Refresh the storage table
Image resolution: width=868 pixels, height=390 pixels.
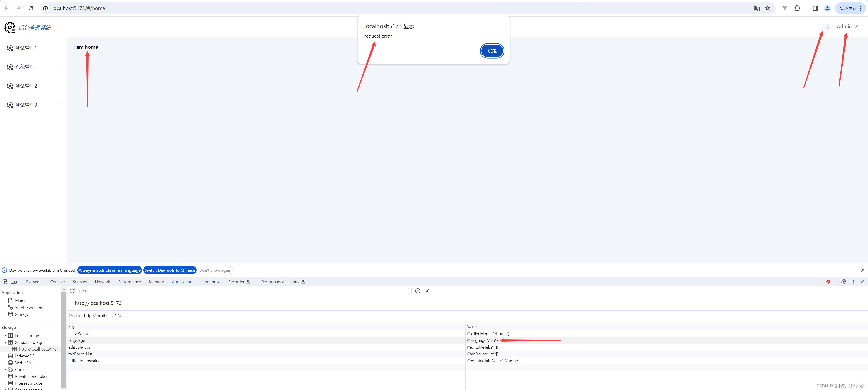tap(72, 291)
